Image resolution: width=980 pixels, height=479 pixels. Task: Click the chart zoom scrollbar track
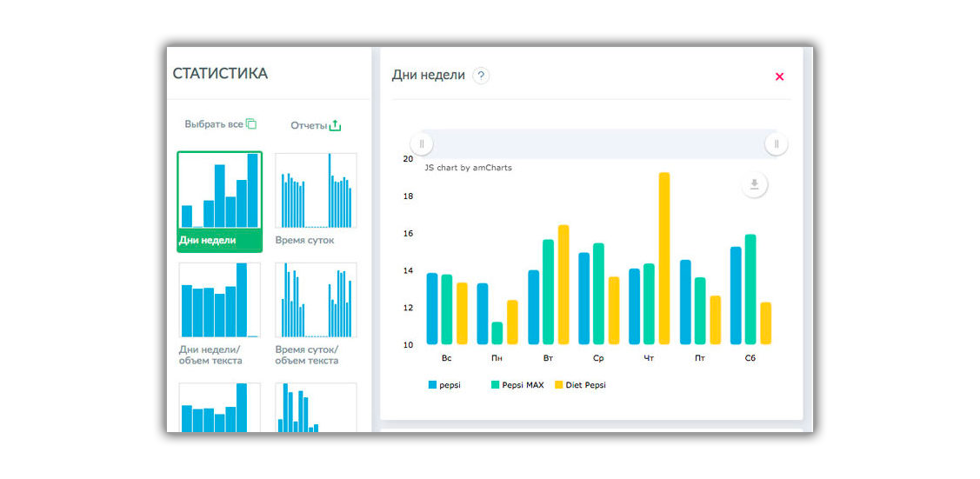pos(599,143)
